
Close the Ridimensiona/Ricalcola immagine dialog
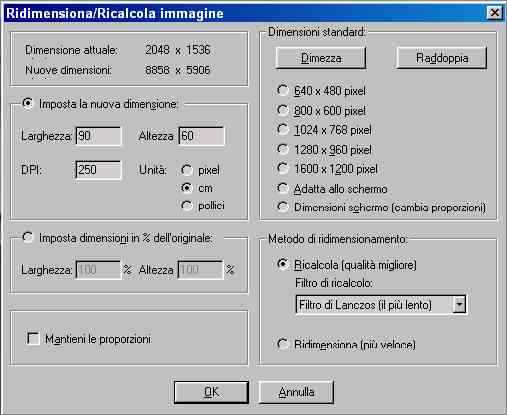pyautogui.click(x=494, y=13)
